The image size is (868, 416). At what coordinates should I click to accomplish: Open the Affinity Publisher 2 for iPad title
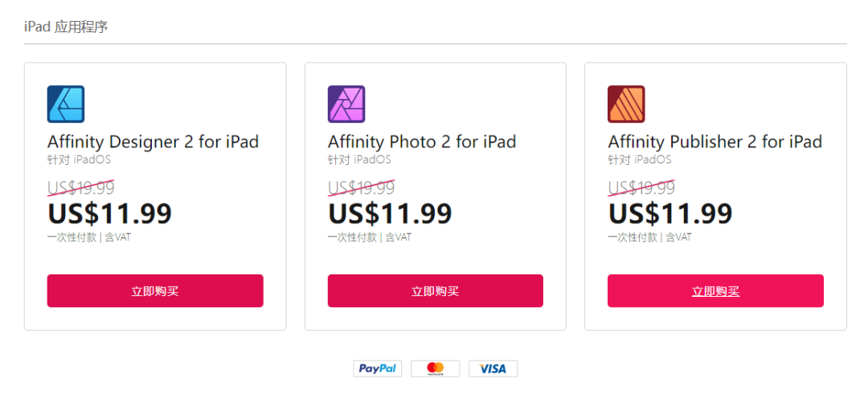pos(714,142)
